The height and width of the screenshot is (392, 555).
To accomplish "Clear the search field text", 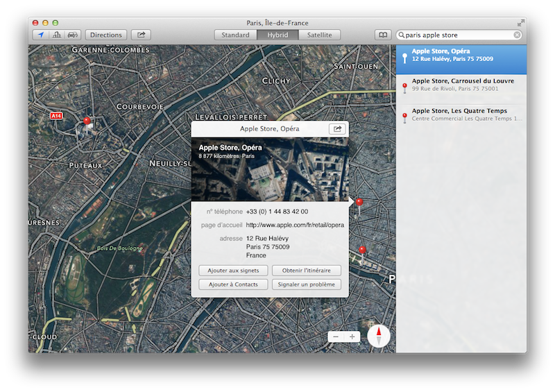I will click(x=517, y=35).
